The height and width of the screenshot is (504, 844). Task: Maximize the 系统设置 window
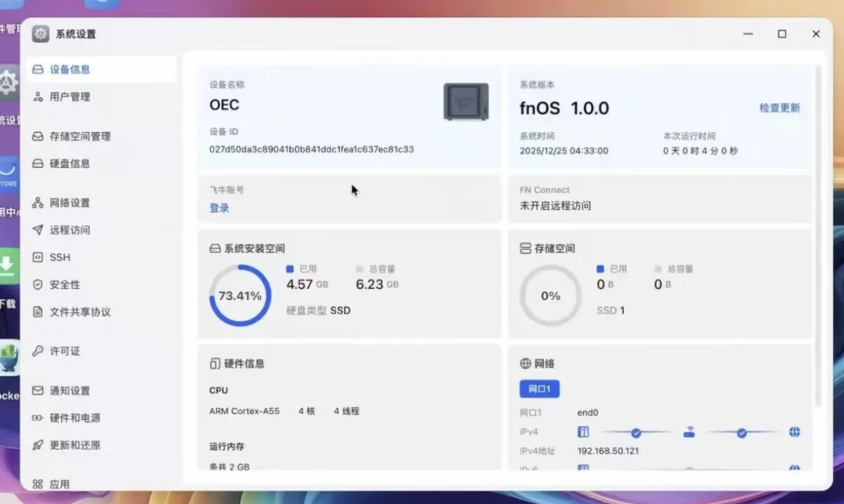(782, 34)
